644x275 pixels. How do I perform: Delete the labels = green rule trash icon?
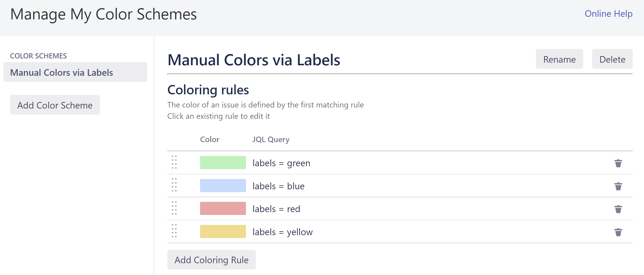tap(618, 163)
